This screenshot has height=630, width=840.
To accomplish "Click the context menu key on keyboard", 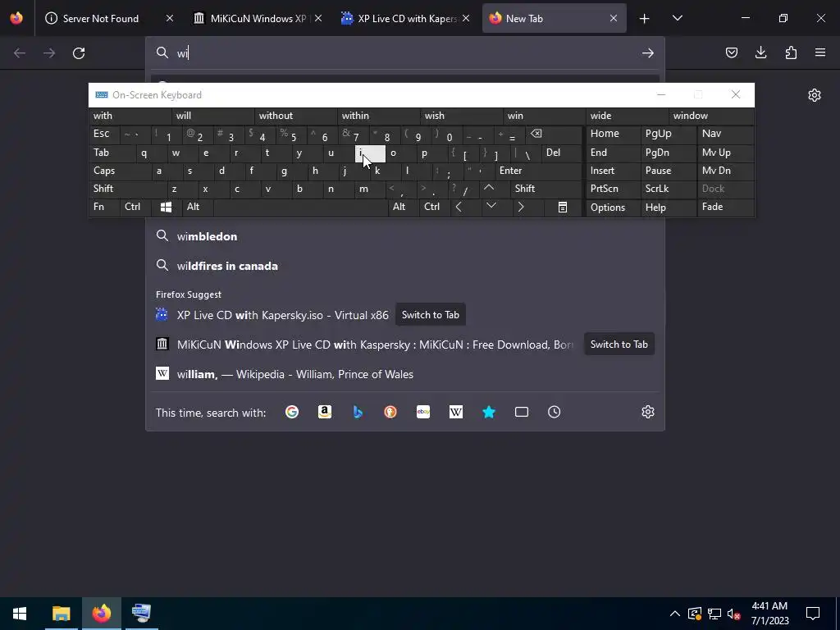I will pyautogui.click(x=563, y=208).
